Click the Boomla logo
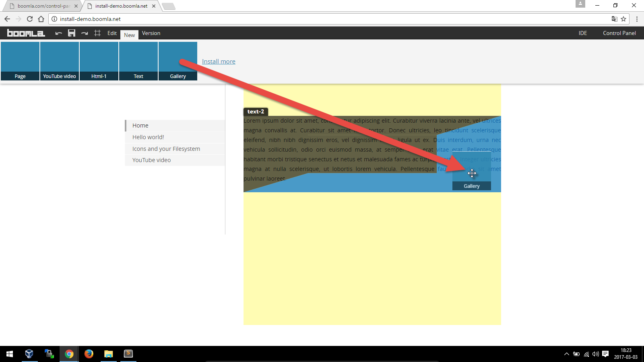Screen dimensions: 644x362 click(26, 33)
